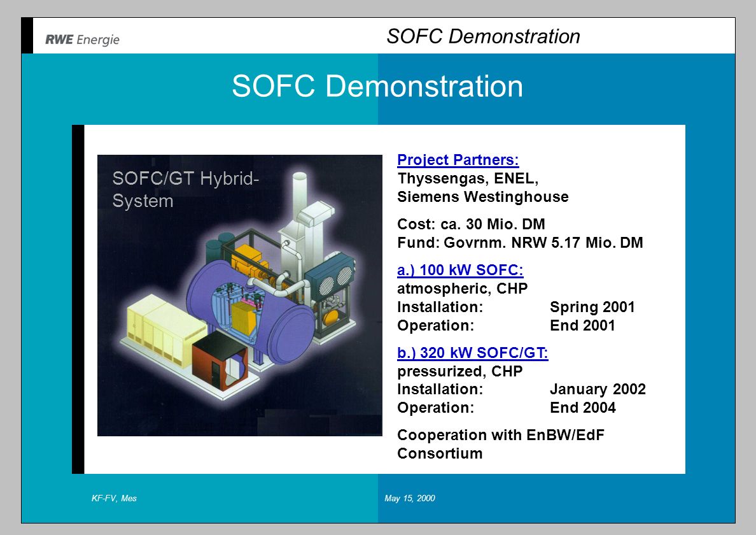Click the footer text 'KF-FV, Mes'

(x=115, y=498)
